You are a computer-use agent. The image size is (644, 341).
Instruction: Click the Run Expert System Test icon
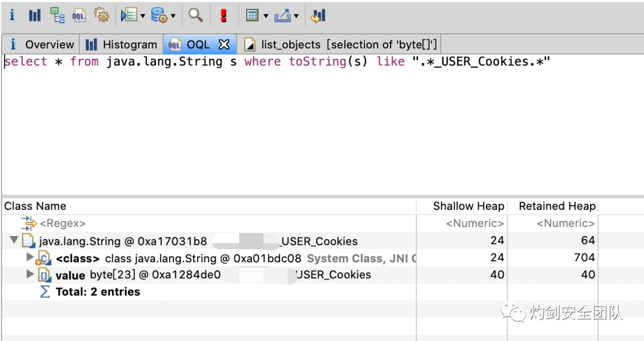pyautogui.click(x=129, y=15)
